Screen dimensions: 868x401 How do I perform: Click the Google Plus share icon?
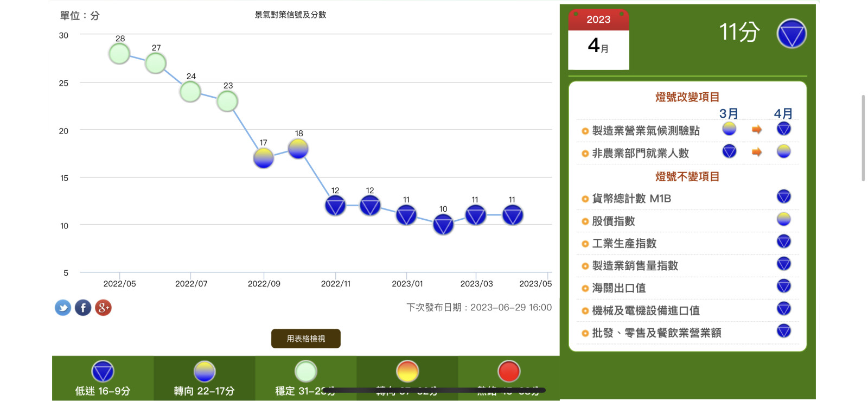point(103,308)
